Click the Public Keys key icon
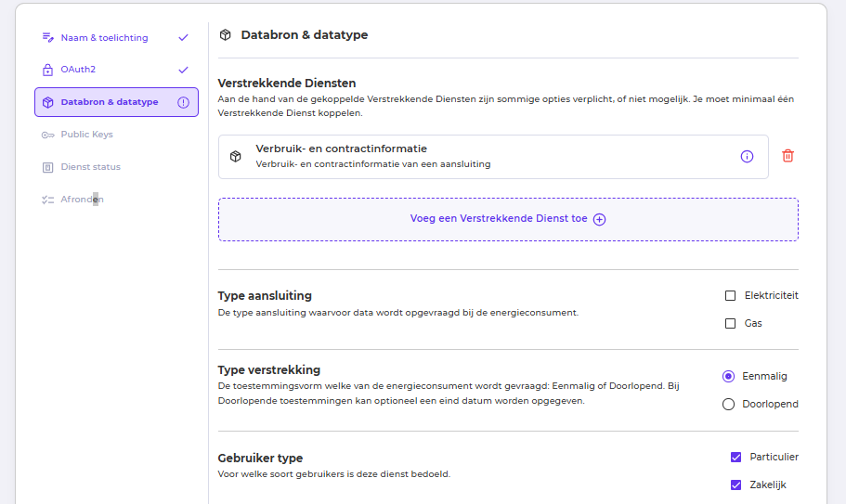The height and width of the screenshot is (504, 846). click(x=48, y=135)
